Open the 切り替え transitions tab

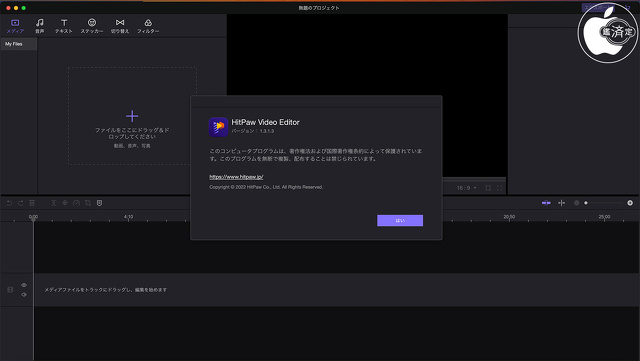point(120,26)
